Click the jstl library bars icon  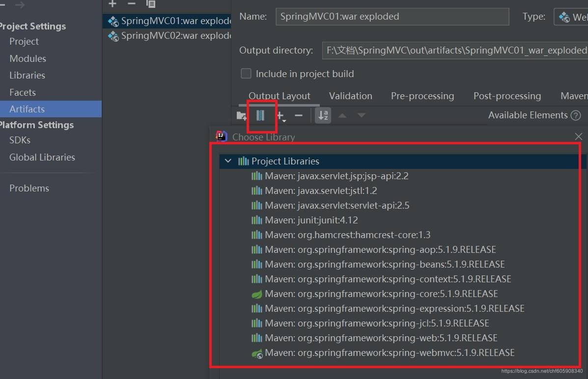tap(257, 190)
